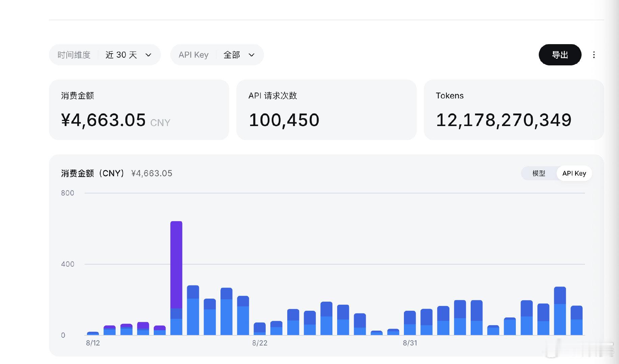Click the bar above the 8/12 label

(x=93, y=333)
